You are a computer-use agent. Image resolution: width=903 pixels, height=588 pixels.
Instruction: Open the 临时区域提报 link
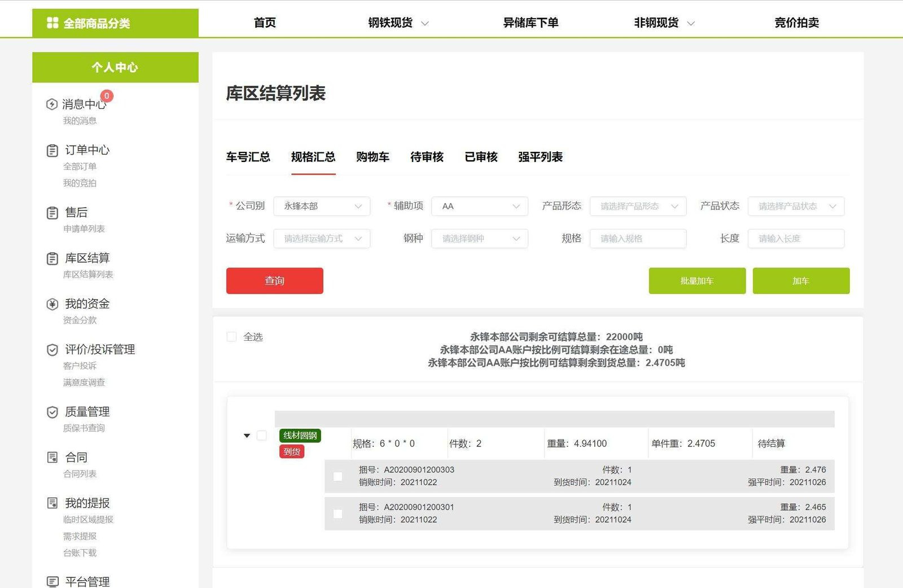coord(88,519)
